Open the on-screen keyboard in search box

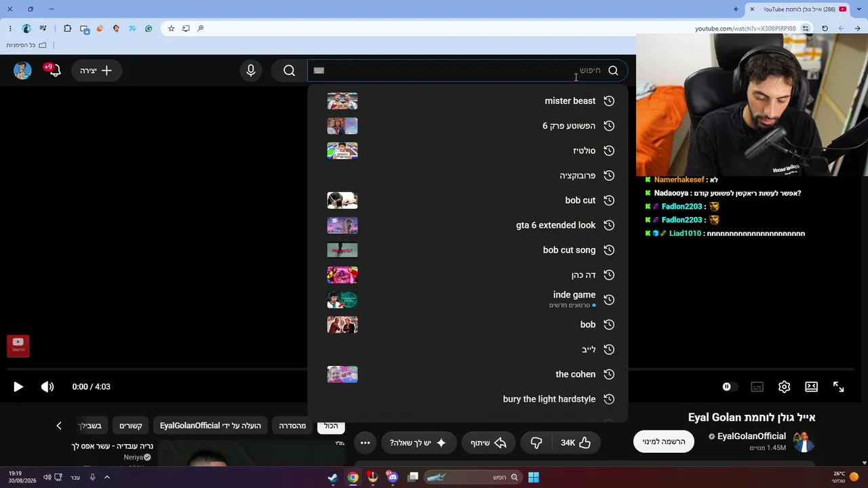pyautogui.click(x=319, y=70)
